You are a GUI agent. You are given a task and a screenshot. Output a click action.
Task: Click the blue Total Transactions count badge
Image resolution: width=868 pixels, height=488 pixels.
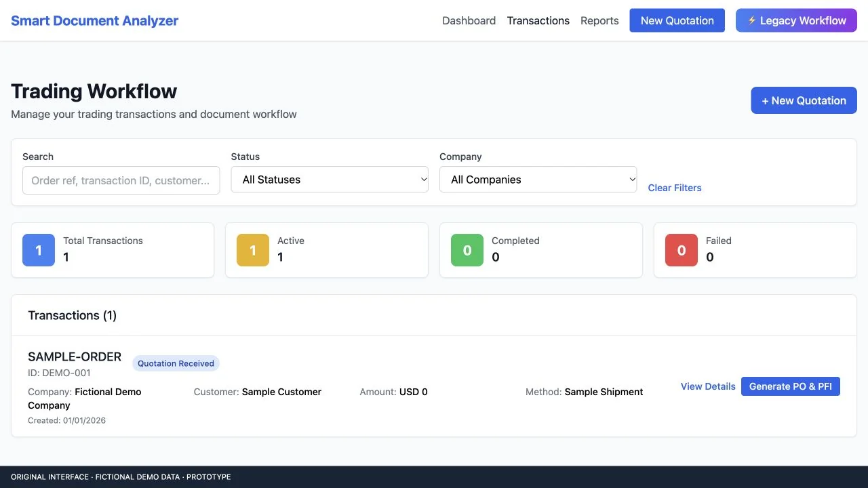pyautogui.click(x=39, y=250)
